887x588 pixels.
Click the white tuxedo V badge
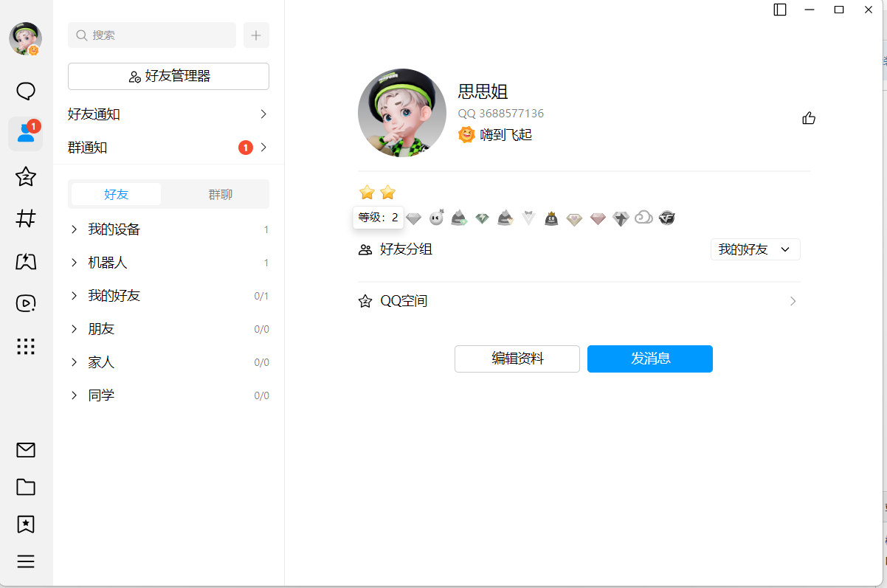tap(528, 218)
